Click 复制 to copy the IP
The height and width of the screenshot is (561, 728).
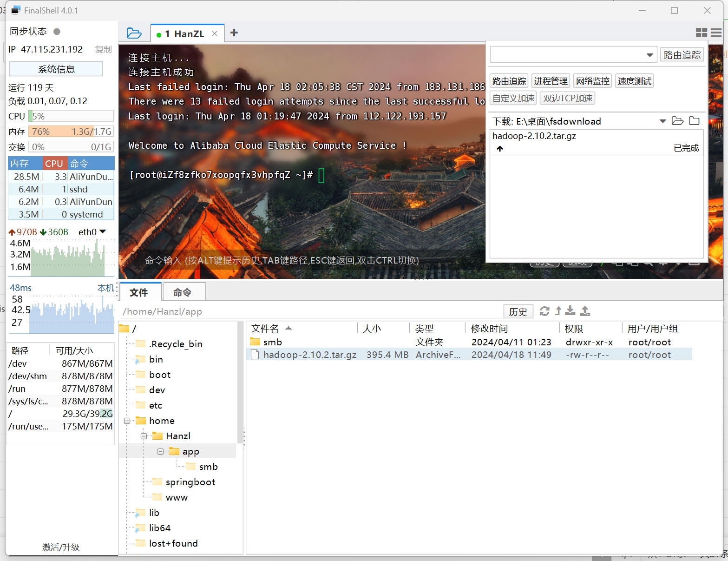coord(103,49)
